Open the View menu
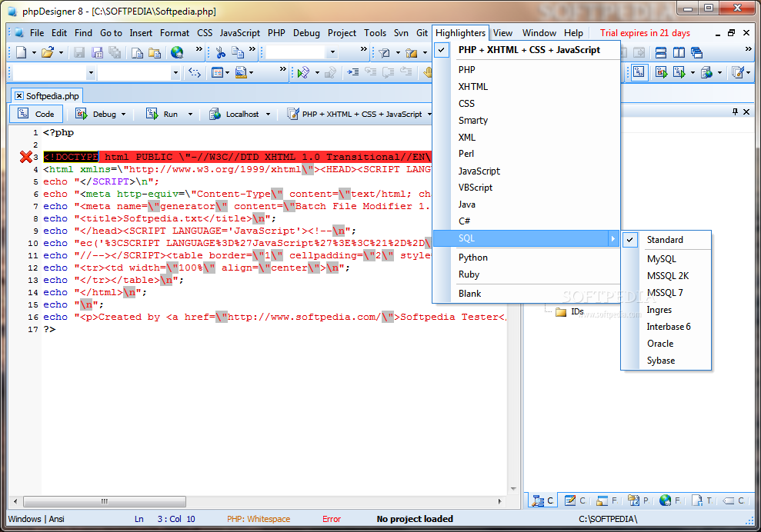This screenshot has width=761, height=532. 502,33
